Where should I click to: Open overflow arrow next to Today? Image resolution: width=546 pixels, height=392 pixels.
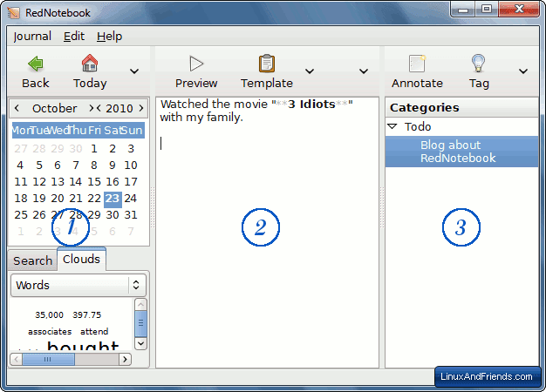click(x=134, y=71)
